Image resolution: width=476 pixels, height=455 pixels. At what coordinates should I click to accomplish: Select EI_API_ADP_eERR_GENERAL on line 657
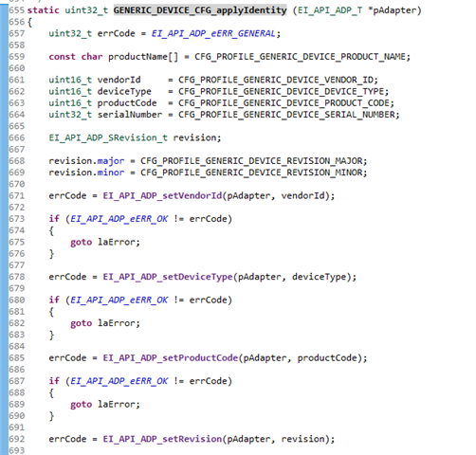pos(213,33)
